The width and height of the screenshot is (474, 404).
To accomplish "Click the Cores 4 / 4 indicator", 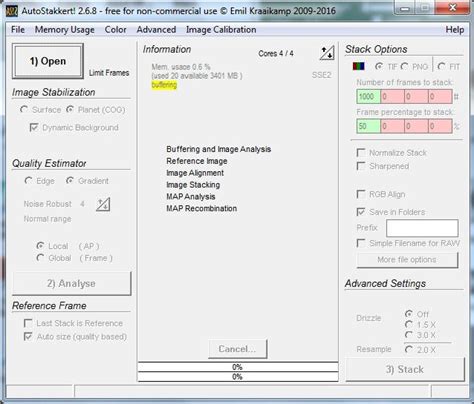I will (276, 53).
